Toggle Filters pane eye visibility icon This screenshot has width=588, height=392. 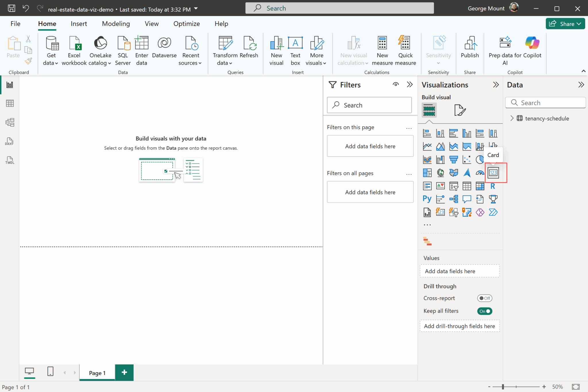tap(396, 84)
